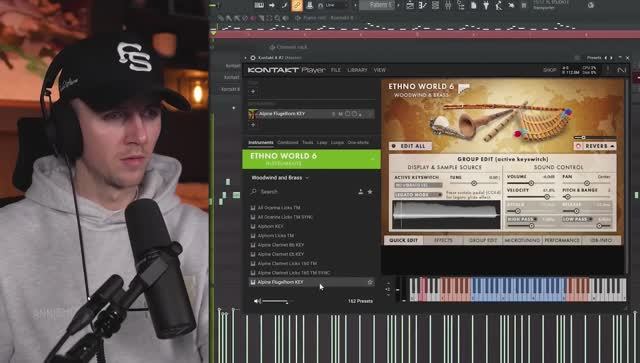
Task: Expand the REVERB dropdown arrow
Action: 612,146
